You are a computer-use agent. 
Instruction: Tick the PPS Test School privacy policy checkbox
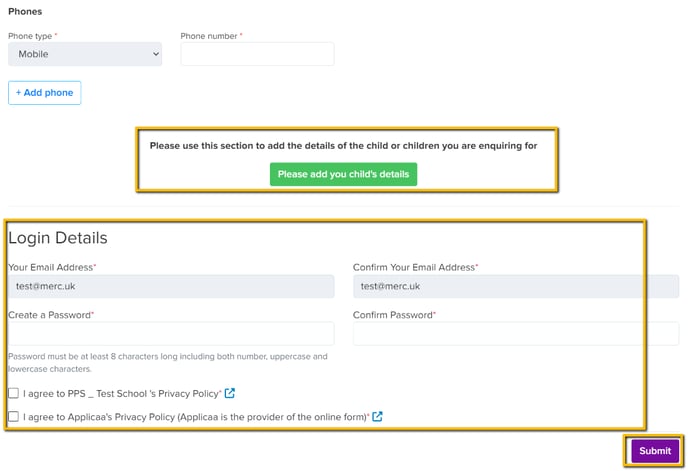pyautogui.click(x=14, y=393)
